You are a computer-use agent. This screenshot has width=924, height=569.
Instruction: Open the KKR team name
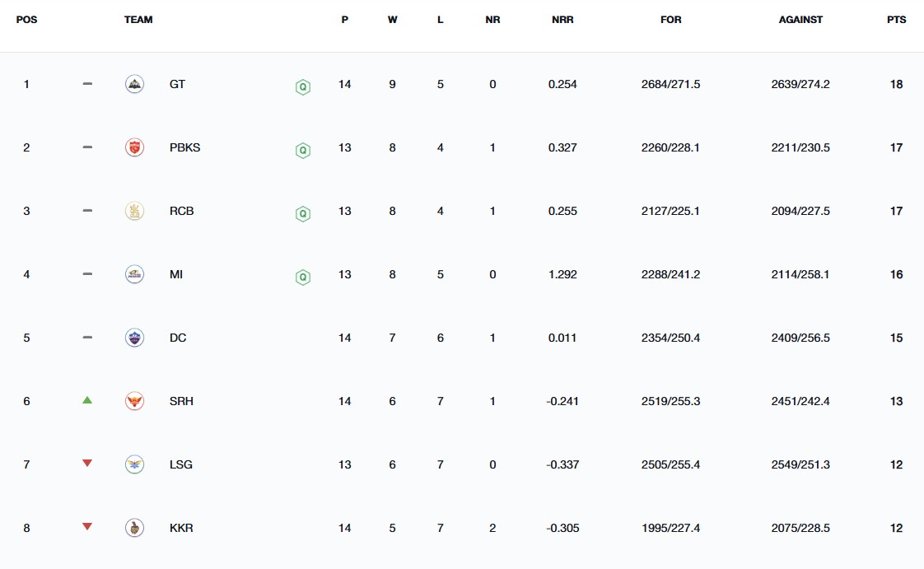[x=181, y=528]
